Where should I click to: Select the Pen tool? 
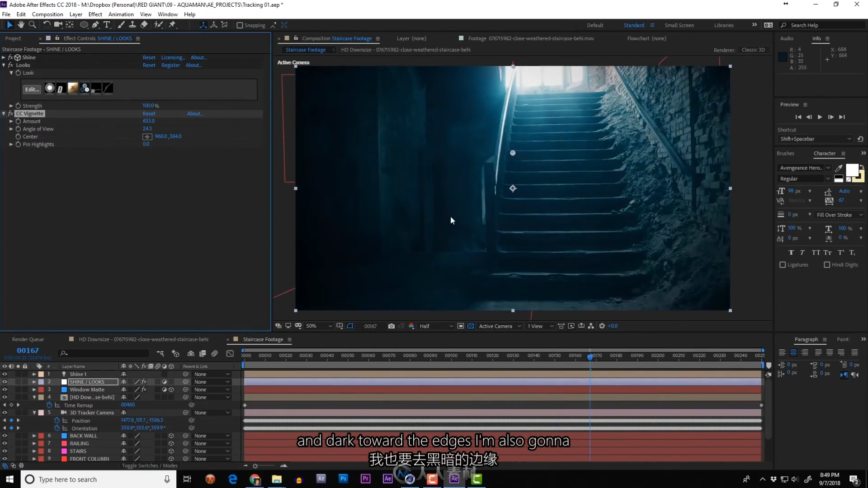pos(95,25)
